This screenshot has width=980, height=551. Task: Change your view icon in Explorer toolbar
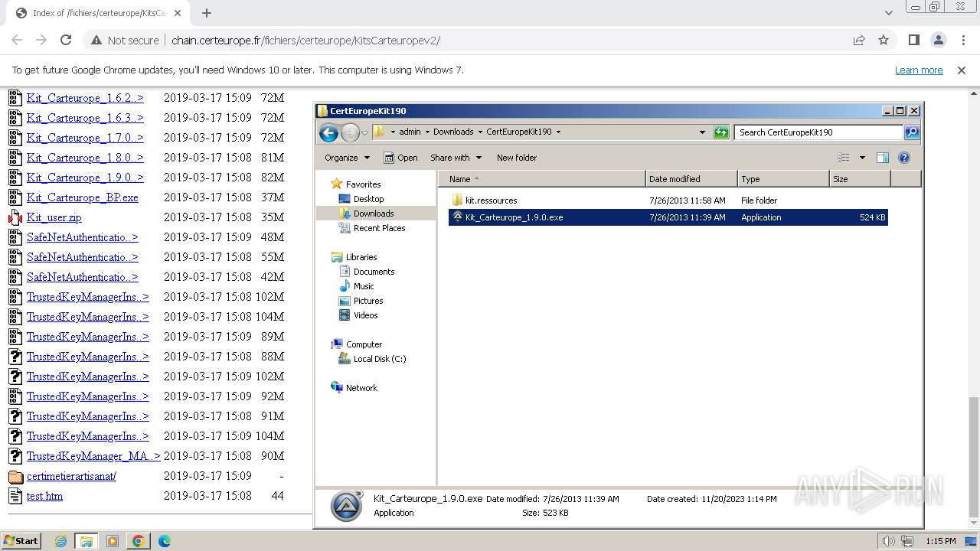(843, 158)
